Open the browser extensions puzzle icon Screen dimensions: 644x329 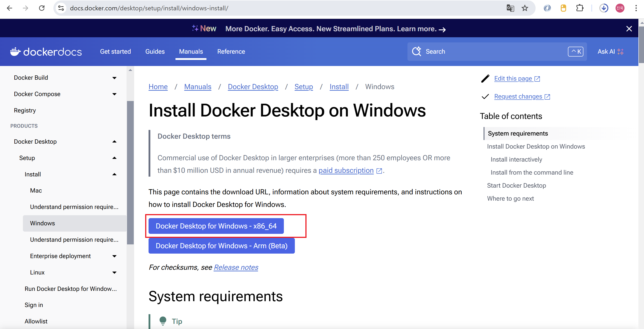580,8
